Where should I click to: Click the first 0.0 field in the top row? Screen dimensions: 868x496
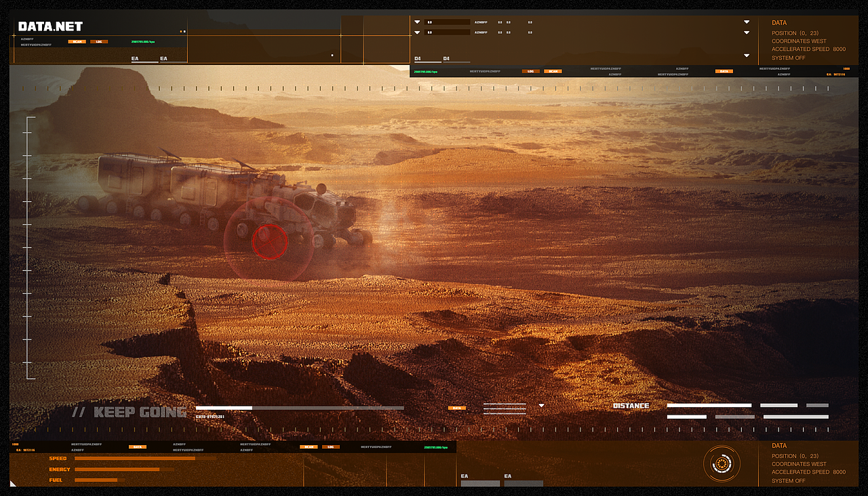pos(448,22)
